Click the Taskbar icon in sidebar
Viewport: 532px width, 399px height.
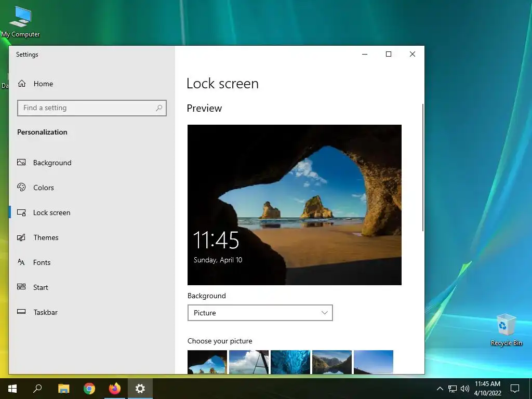(x=21, y=312)
